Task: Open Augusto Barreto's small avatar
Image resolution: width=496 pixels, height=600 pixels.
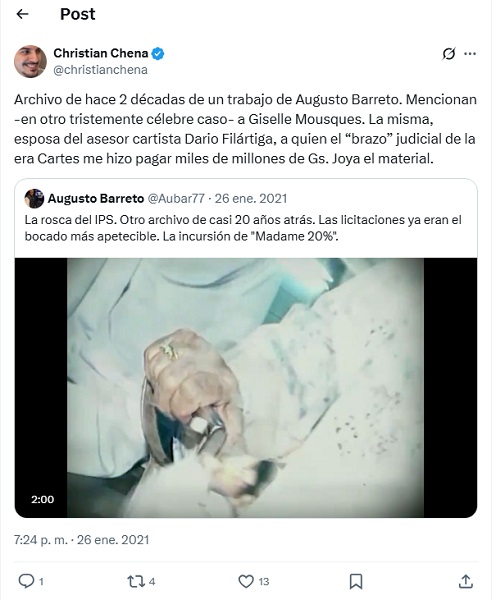Action: click(34, 199)
